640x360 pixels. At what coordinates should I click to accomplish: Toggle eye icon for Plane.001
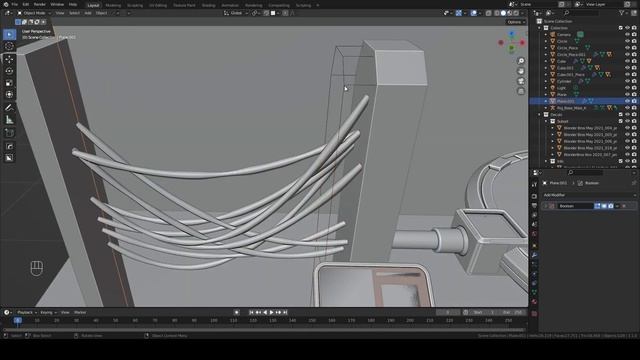pyautogui.click(x=627, y=101)
